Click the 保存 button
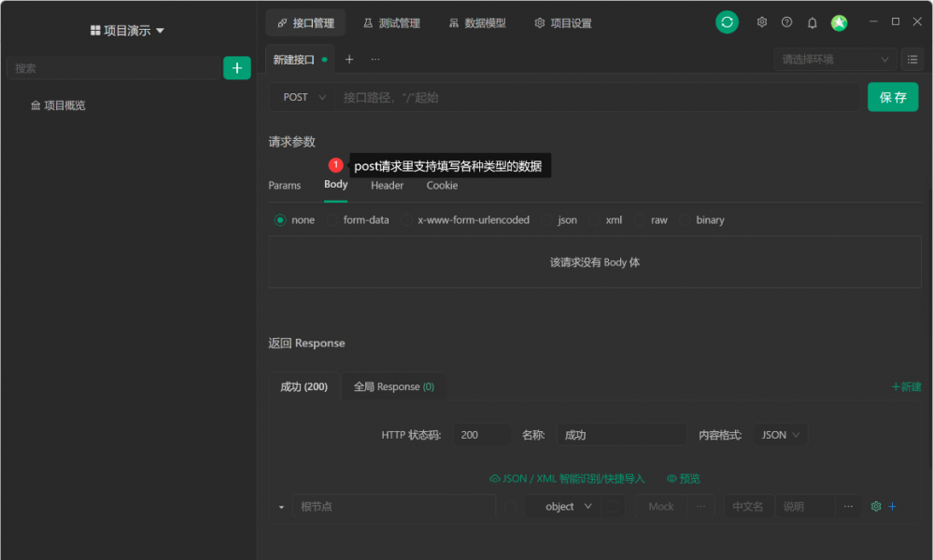The width and height of the screenshot is (933, 560). click(x=892, y=96)
